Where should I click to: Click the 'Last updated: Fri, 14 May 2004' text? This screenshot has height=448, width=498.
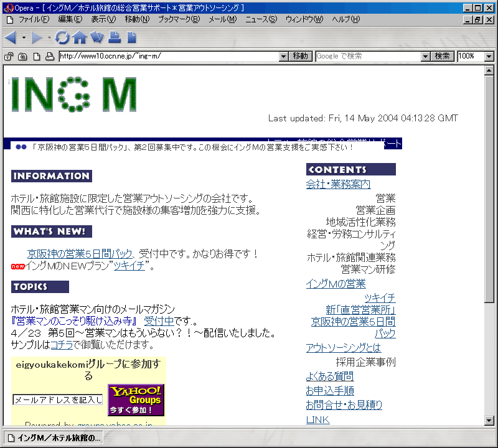point(363,118)
